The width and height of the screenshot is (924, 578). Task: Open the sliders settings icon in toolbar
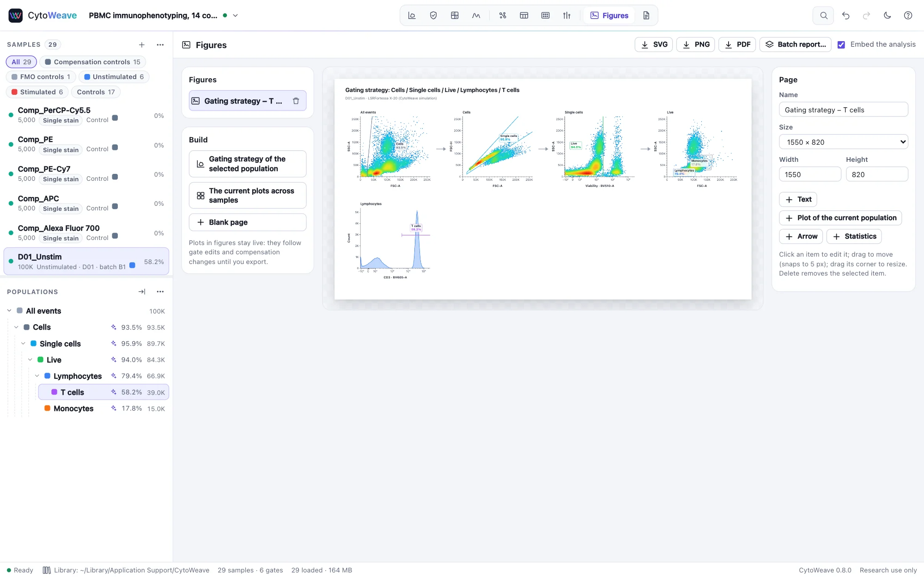[567, 15]
